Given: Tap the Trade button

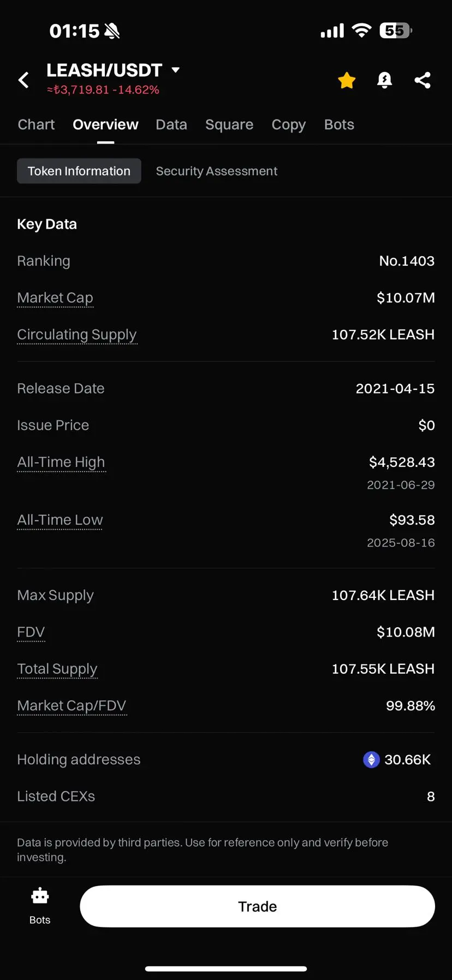Looking at the screenshot, I should click(257, 906).
